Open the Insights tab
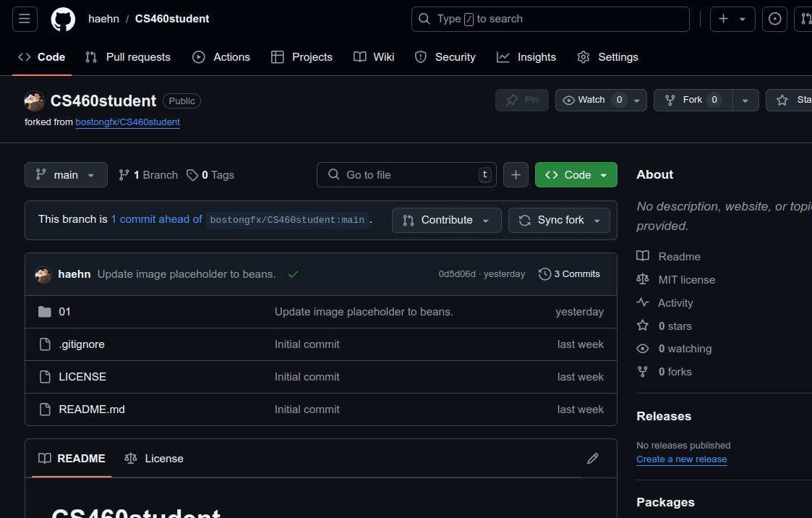The width and height of the screenshot is (812, 518). (526, 57)
